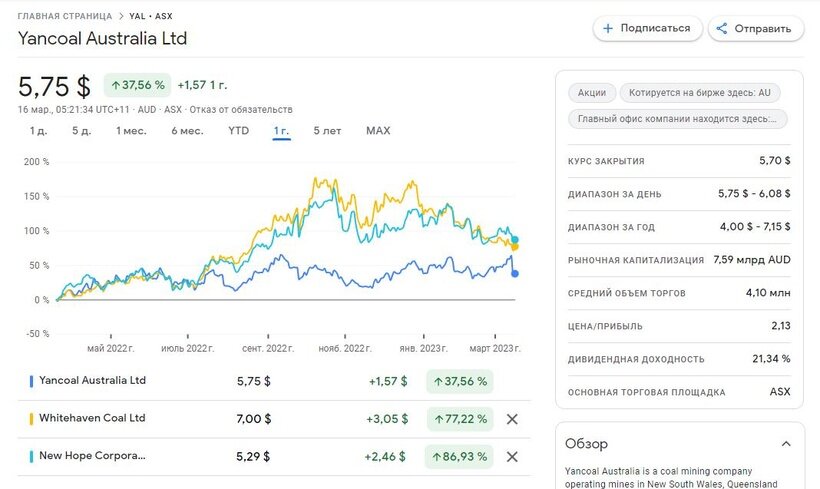This screenshot has width=820, height=489.
Task: Select the YTD time range tab
Action: point(238,131)
